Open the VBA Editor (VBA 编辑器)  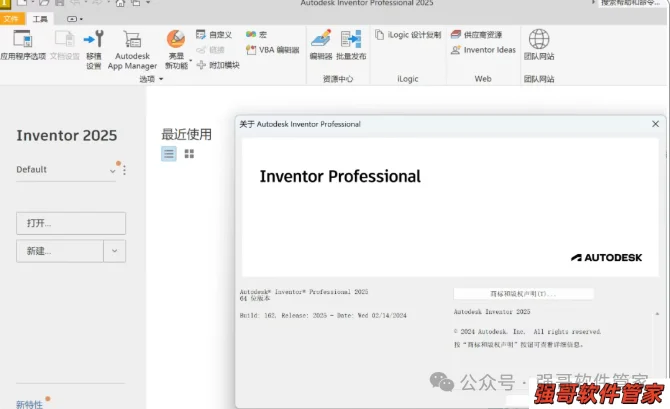[273, 50]
